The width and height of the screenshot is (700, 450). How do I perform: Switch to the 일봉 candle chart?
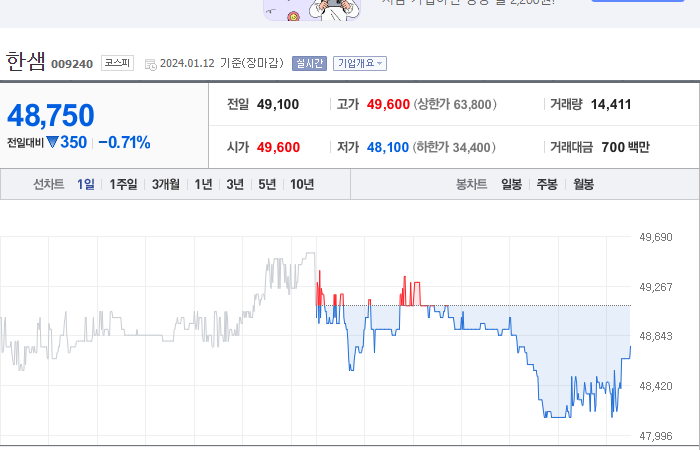pyautogui.click(x=511, y=184)
